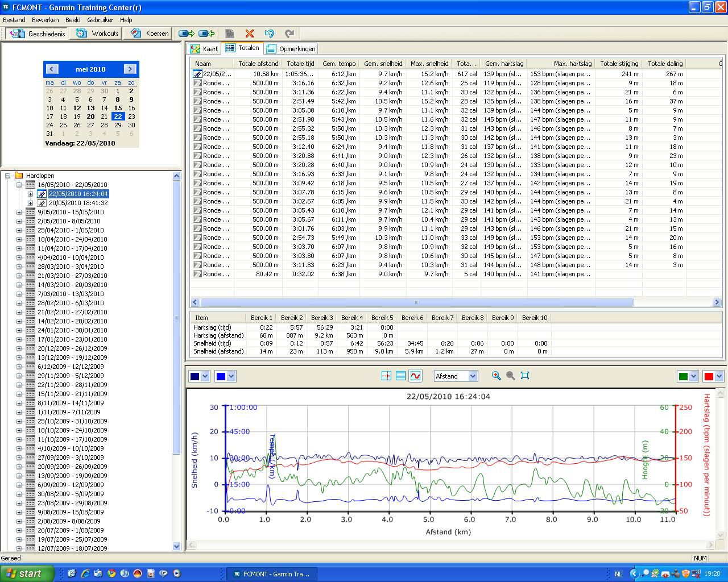Zoom in on the chart

(497, 376)
